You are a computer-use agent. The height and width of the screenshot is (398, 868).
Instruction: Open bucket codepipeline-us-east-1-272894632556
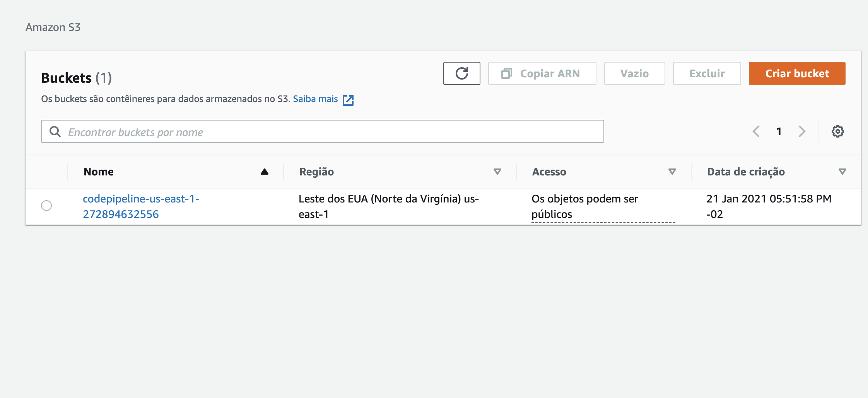141,206
